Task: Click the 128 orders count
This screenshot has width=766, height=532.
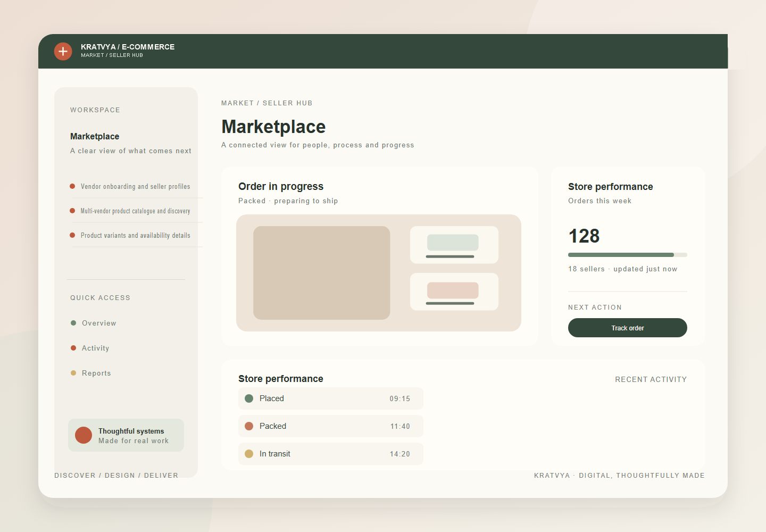Action: (584, 236)
